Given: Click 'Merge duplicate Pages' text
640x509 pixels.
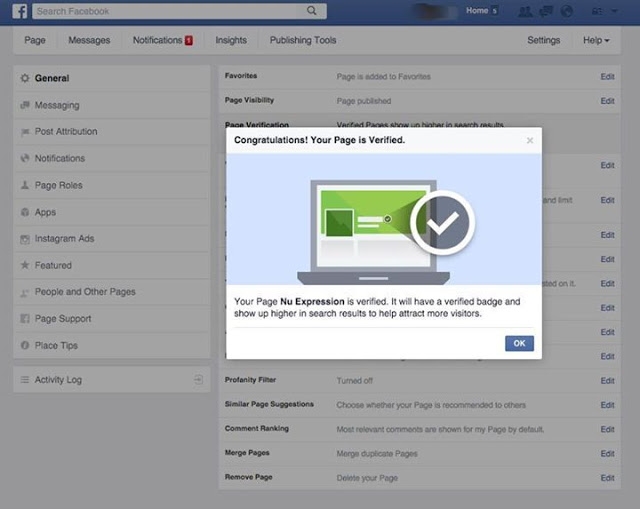Looking at the screenshot, I should [377, 453].
